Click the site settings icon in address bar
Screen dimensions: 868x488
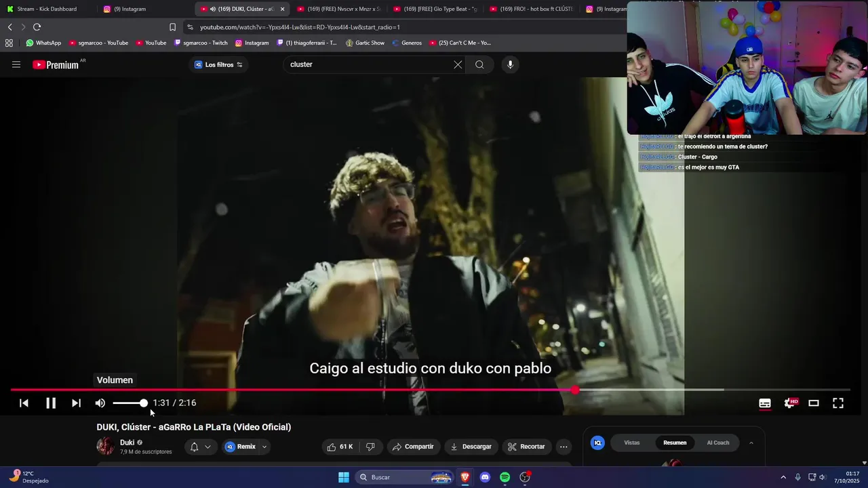point(190,27)
